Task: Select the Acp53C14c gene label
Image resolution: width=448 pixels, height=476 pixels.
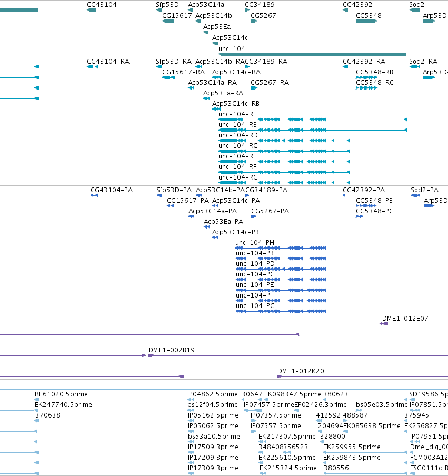Action: (x=230, y=37)
